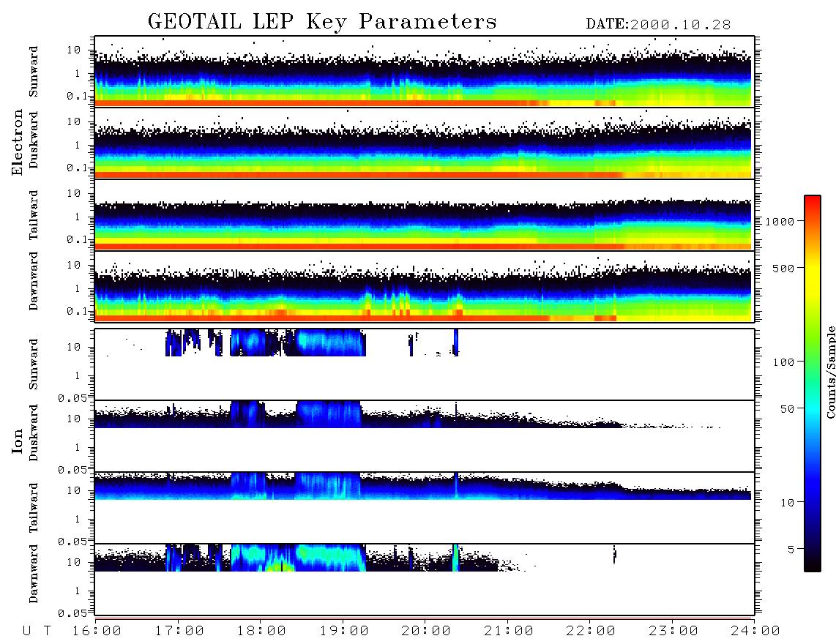This screenshot has width=836, height=644.
Task: Click the "100" colorbar tick value
Action: (783, 362)
